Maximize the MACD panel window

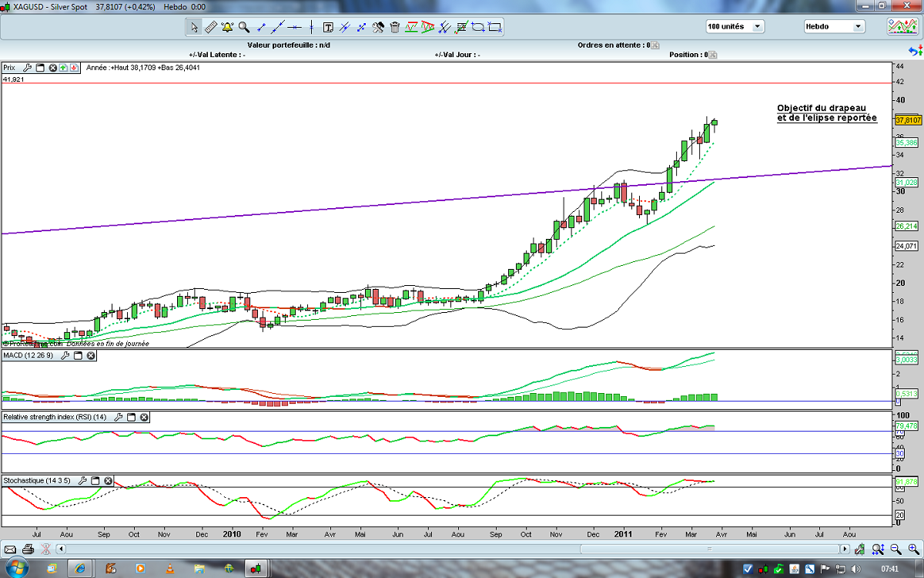[x=76, y=356]
